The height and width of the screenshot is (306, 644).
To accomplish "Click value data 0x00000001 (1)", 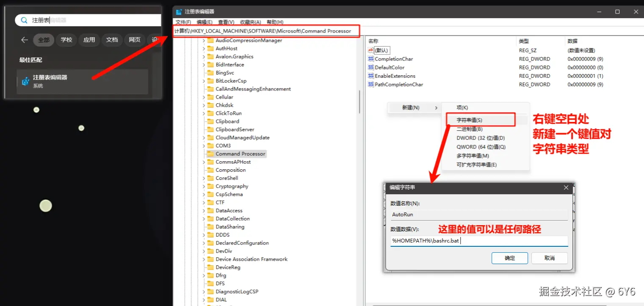I will (585, 76).
